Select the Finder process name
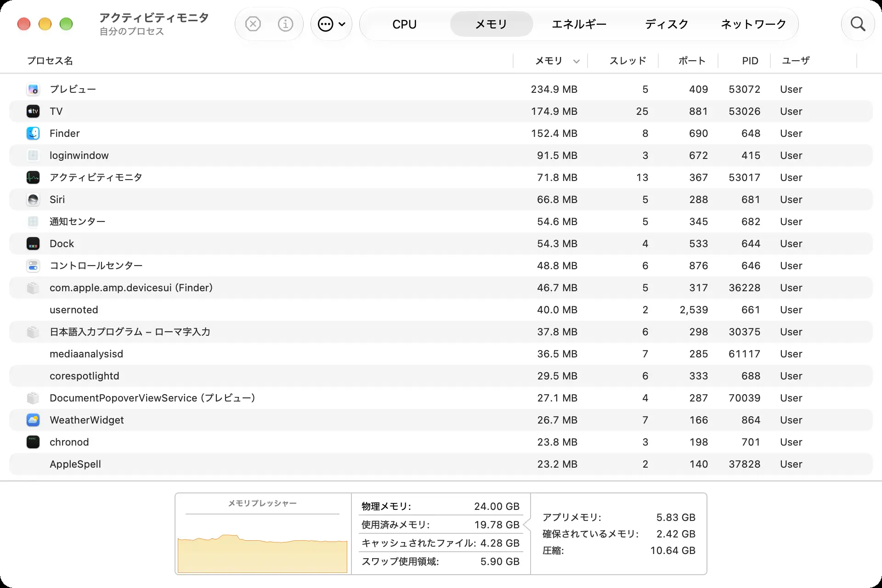The width and height of the screenshot is (882, 588). click(65, 133)
